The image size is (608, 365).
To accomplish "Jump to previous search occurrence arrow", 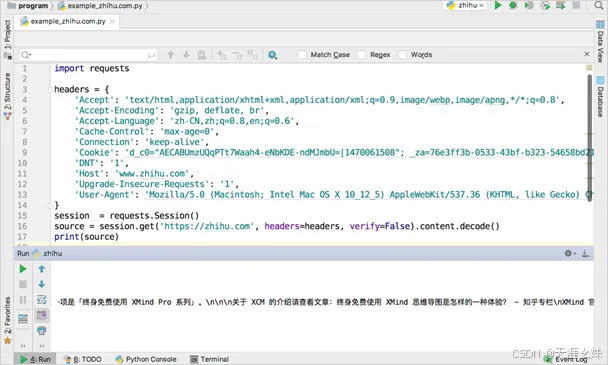I will [171, 55].
